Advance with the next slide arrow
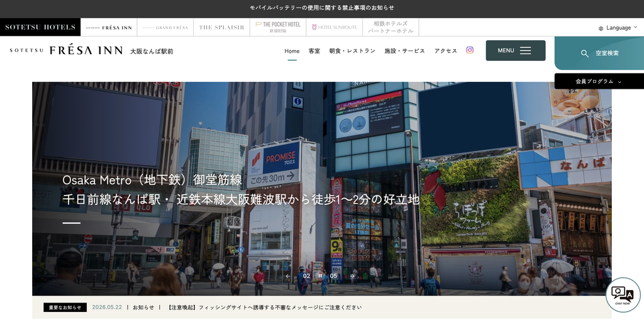The height and width of the screenshot is (322, 644). (x=352, y=276)
